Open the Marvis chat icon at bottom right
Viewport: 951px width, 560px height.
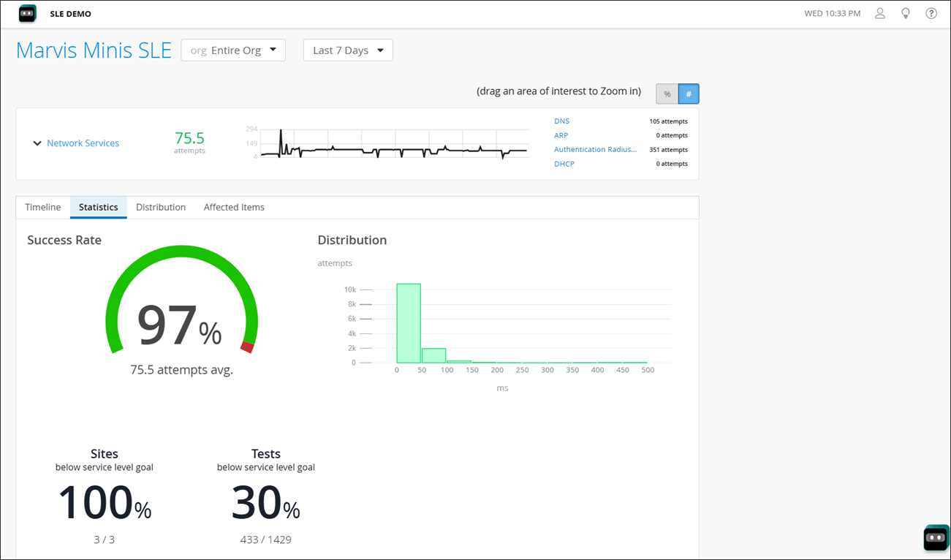click(x=936, y=537)
